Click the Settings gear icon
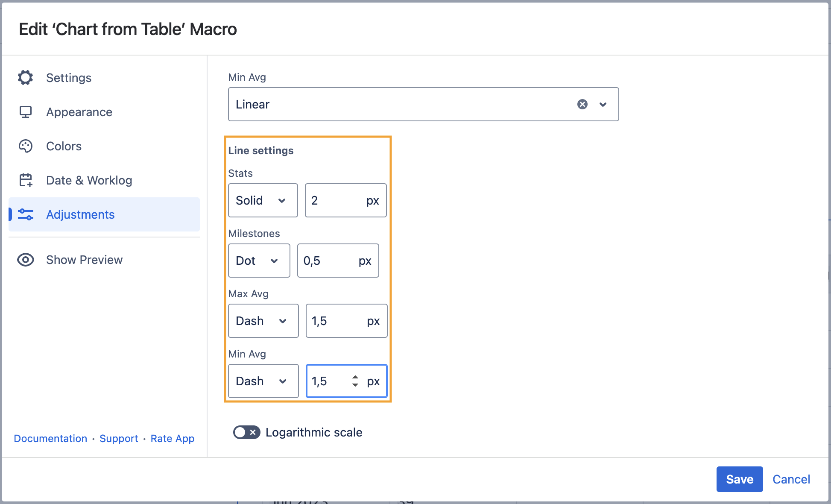The height and width of the screenshot is (504, 831). pyautogui.click(x=26, y=78)
